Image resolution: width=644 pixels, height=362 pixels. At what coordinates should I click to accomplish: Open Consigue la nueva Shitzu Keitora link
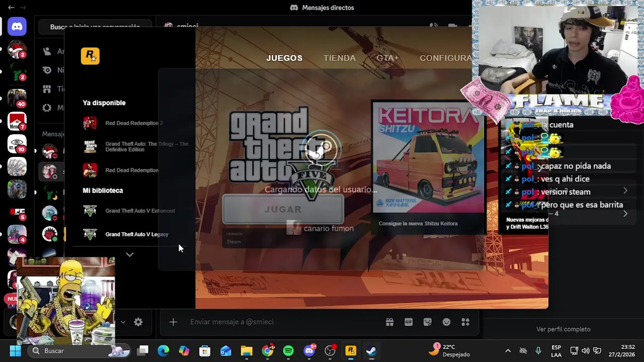coord(418,223)
